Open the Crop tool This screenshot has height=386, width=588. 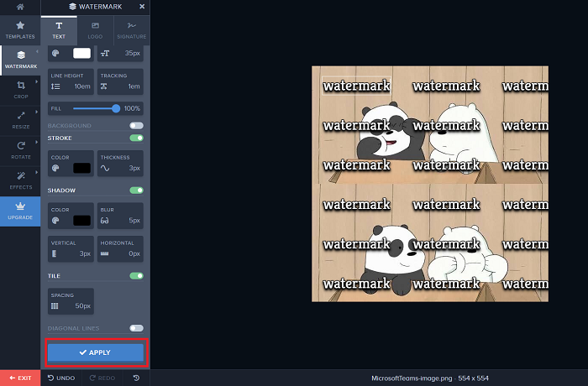point(21,90)
